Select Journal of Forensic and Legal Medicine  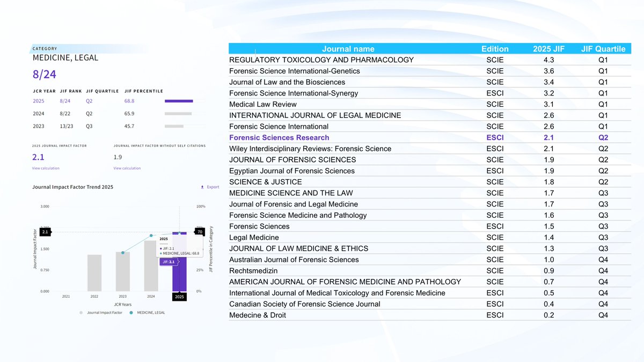click(x=430, y=204)
